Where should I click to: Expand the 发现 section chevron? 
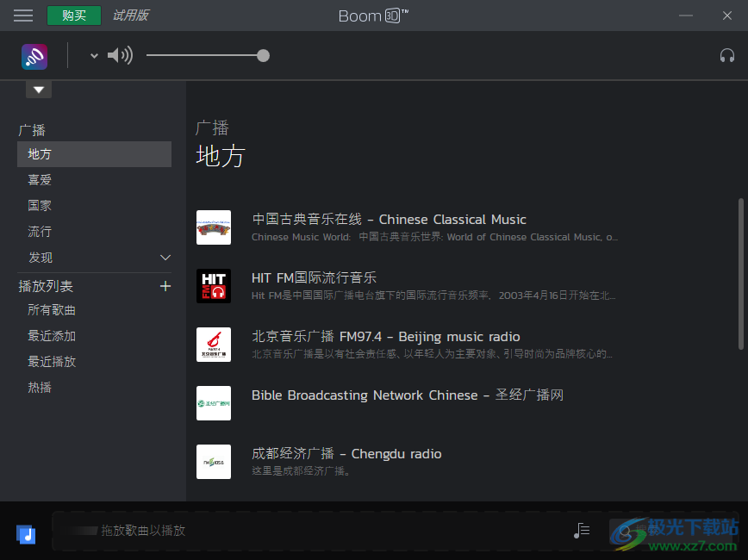[165, 257]
